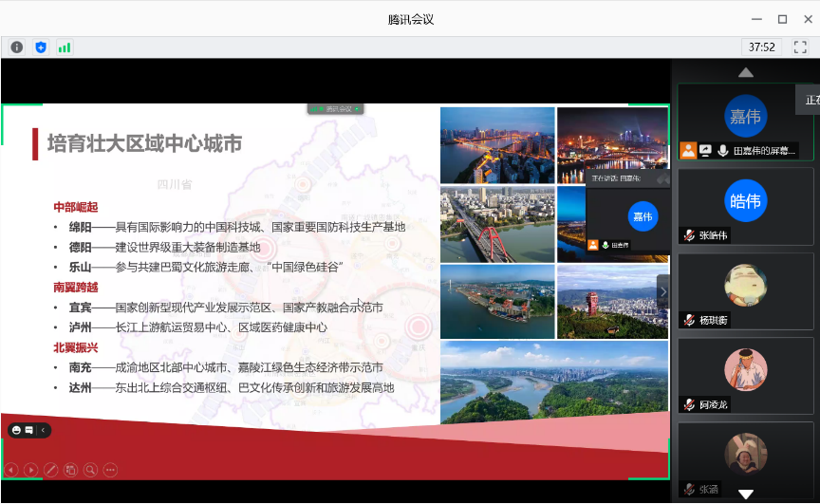Click the magnifier zoom icon on slide
This screenshot has width=820, height=504.
click(90, 470)
